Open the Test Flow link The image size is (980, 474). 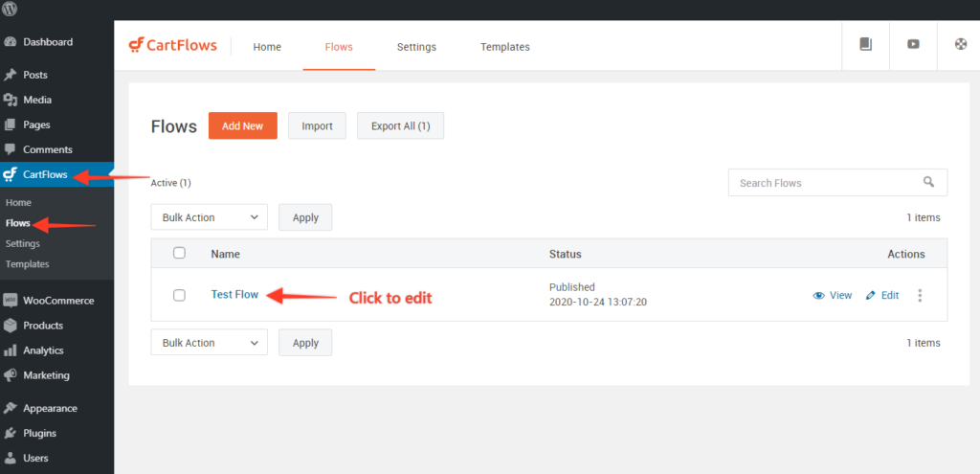pyautogui.click(x=234, y=294)
